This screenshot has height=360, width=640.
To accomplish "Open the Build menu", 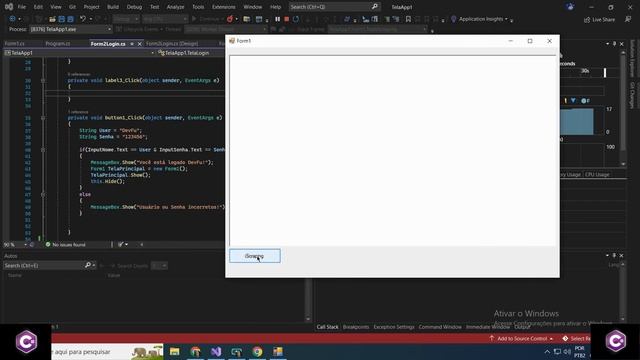I will (113, 7).
